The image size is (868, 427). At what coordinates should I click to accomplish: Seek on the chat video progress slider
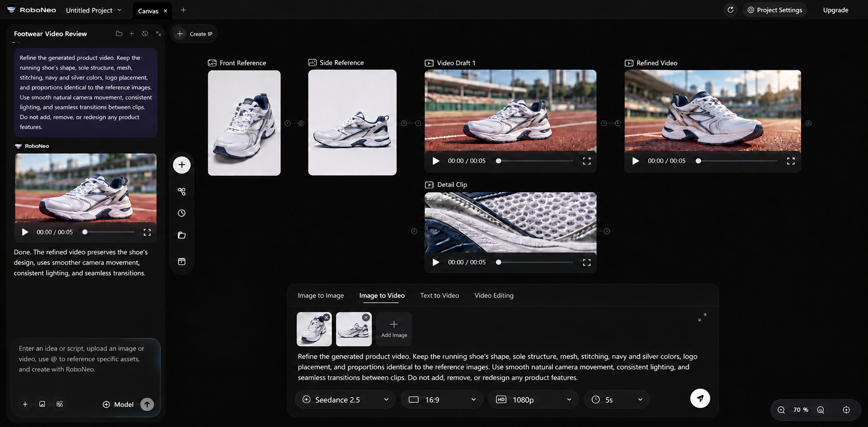click(x=108, y=232)
